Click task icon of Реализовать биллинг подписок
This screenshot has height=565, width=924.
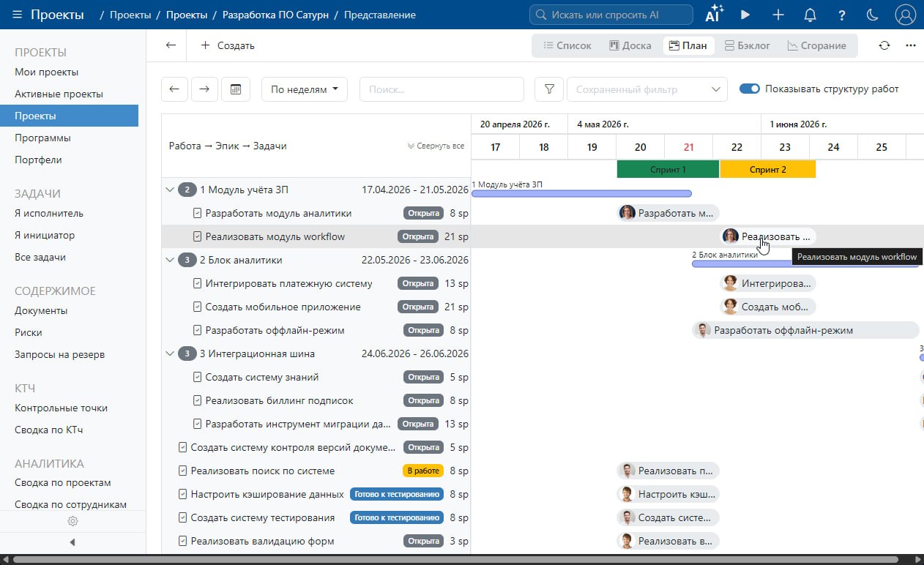pos(197,400)
